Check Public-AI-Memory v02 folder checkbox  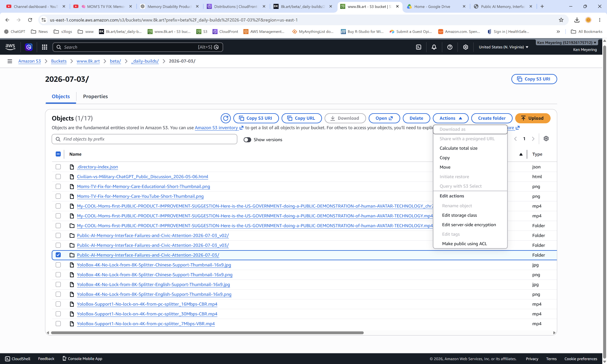point(58,235)
